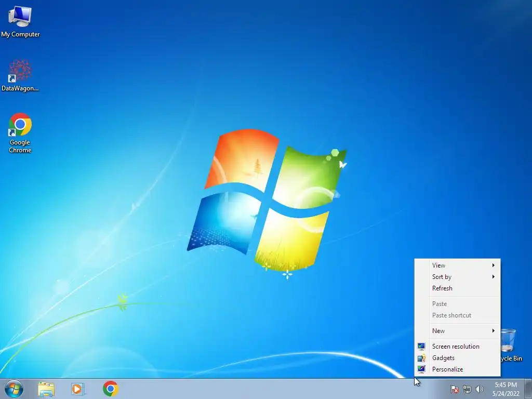The width and height of the screenshot is (532, 399).
Task: Click the Show desktop strip
Action: click(x=528, y=389)
